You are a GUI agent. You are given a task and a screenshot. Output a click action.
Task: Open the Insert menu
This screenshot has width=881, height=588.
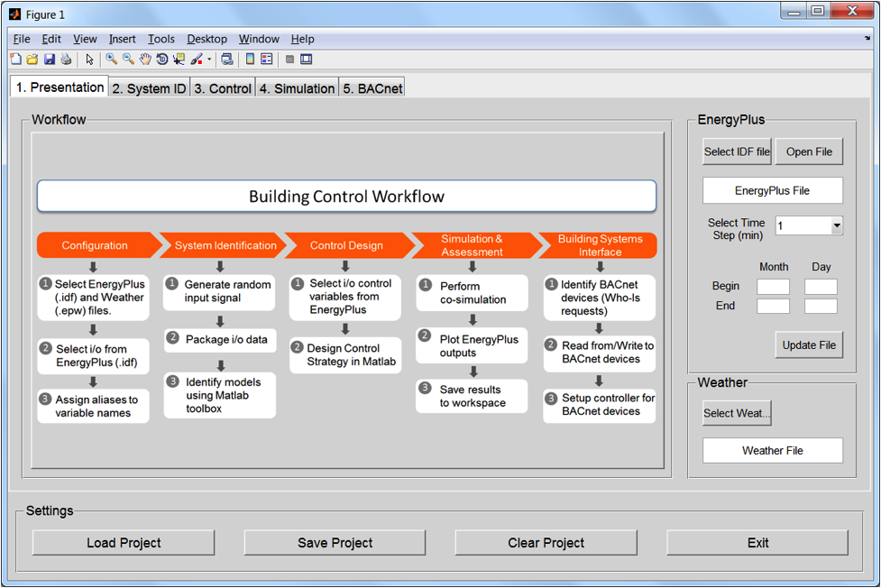[122, 39]
